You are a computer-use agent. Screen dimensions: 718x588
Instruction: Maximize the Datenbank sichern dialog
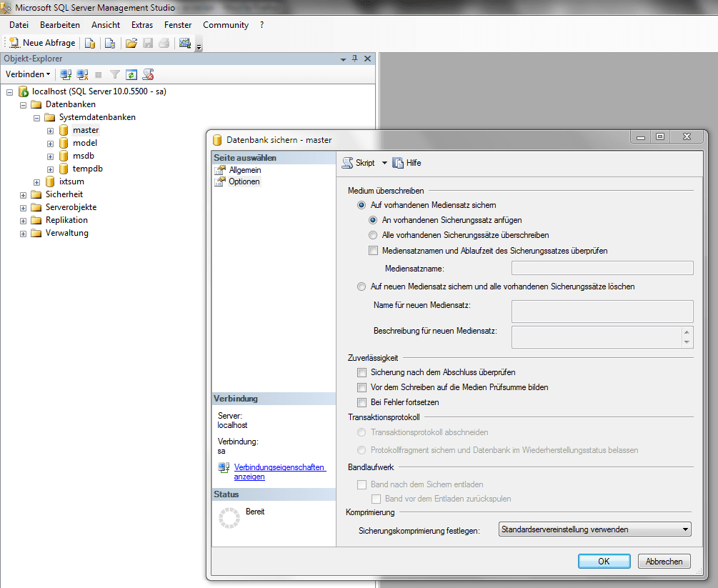tap(660, 136)
